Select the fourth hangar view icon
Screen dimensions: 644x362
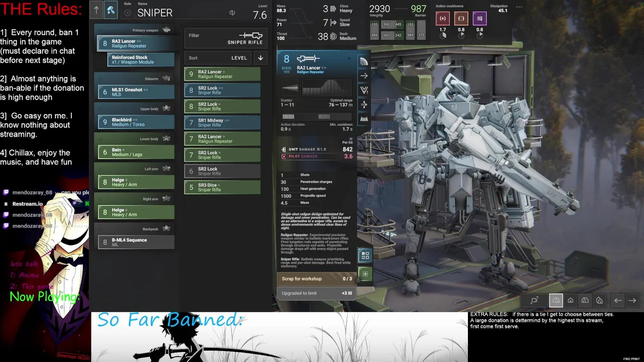(599, 301)
